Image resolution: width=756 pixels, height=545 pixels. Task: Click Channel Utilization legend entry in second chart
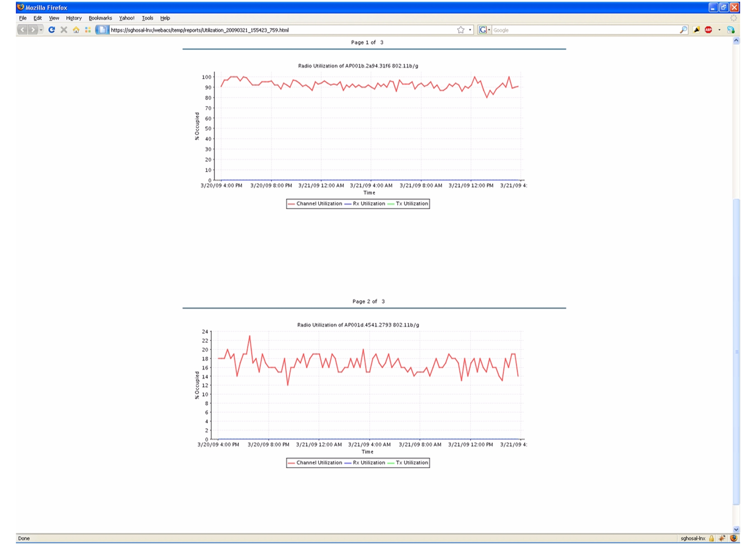315,463
